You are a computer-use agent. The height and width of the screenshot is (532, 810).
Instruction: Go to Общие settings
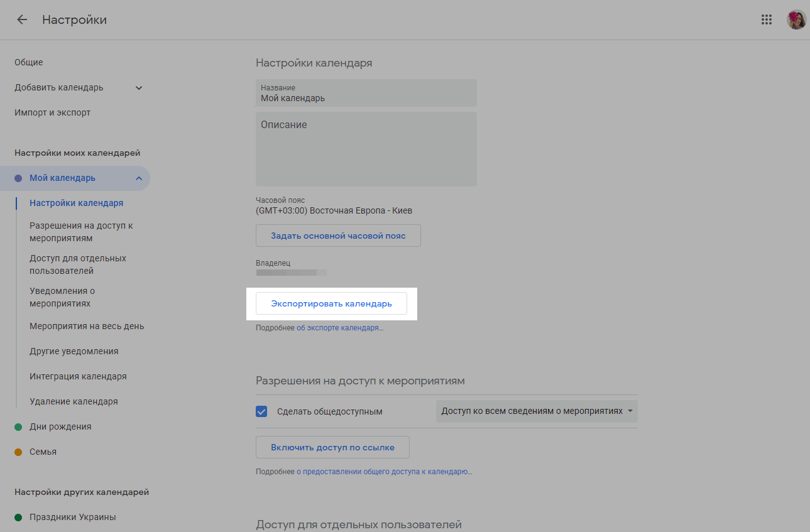coord(29,62)
